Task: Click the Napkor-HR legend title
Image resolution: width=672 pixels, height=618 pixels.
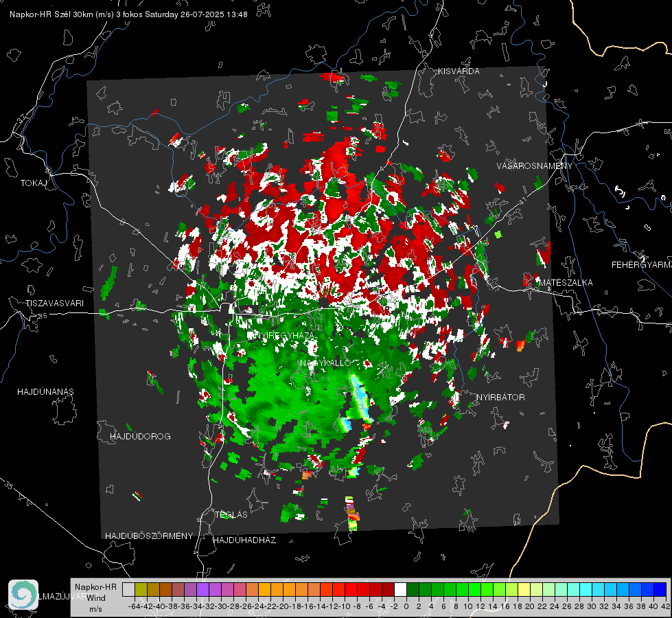Action: point(95,586)
